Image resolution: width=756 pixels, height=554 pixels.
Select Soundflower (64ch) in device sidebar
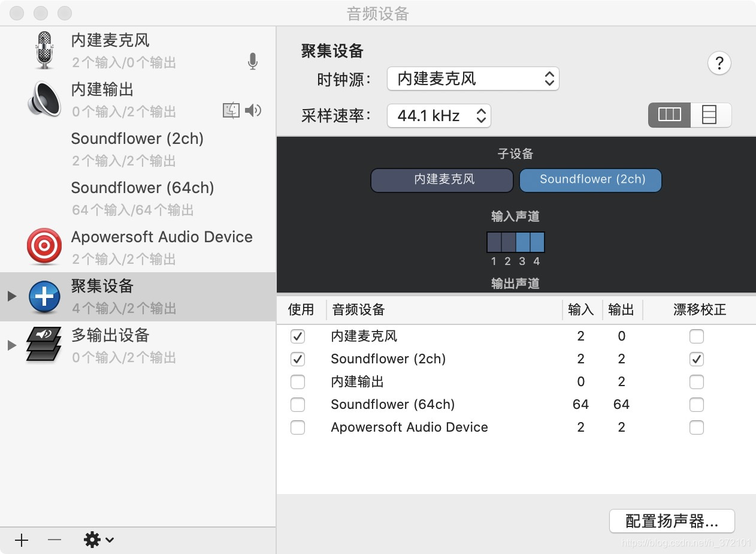(x=138, y=198)
